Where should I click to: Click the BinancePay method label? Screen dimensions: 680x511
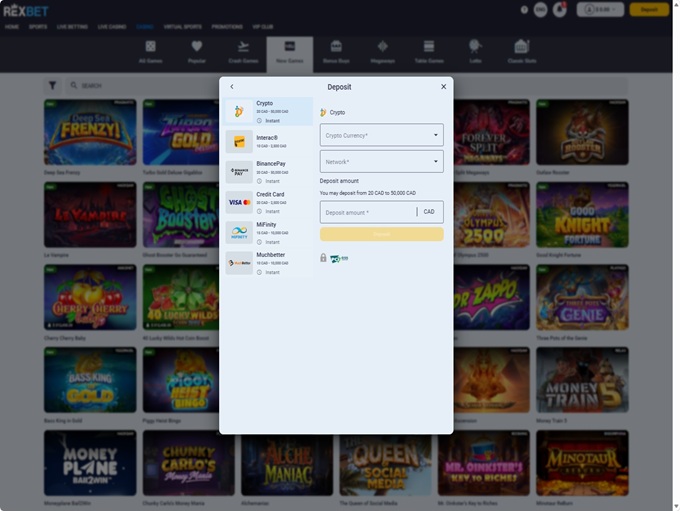point(271,164)
